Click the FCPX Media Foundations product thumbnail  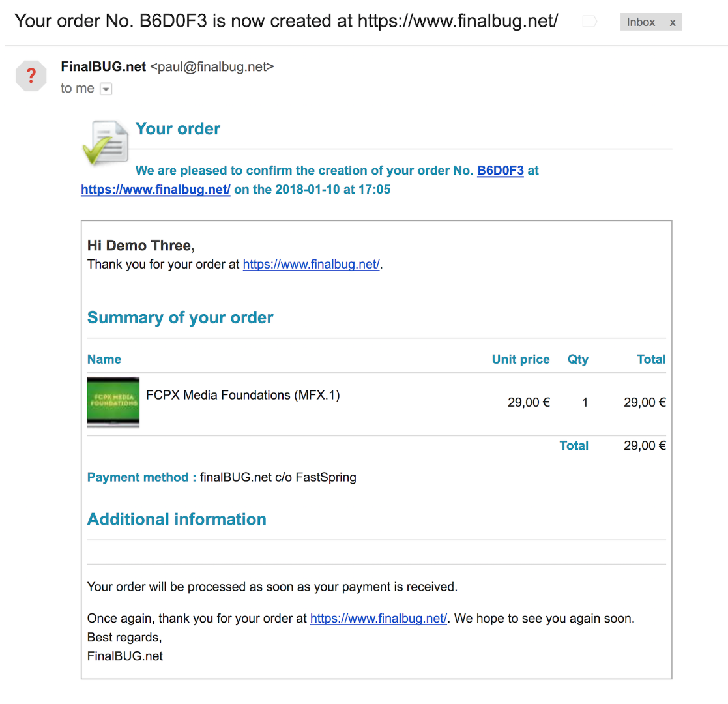point(113,402)
